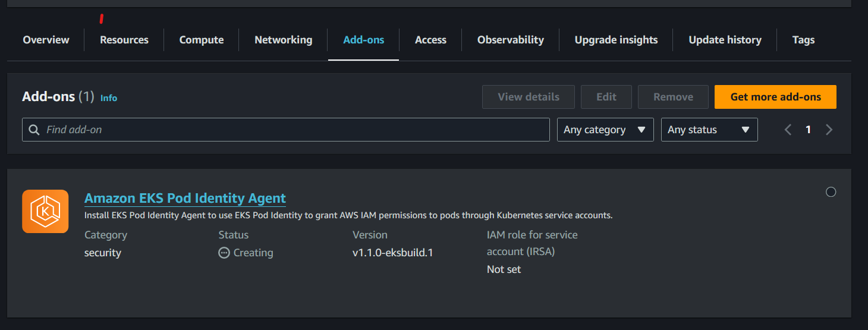The image size is (868, 330).
Task: Open the Info link beside Add-ons
Action: point(109,98)
